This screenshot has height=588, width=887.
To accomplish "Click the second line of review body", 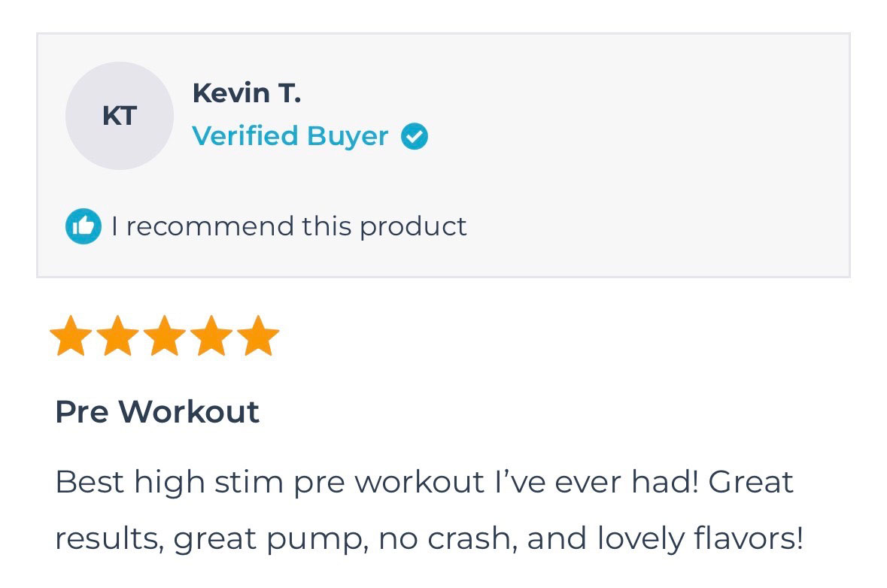I will pos(429,538).
